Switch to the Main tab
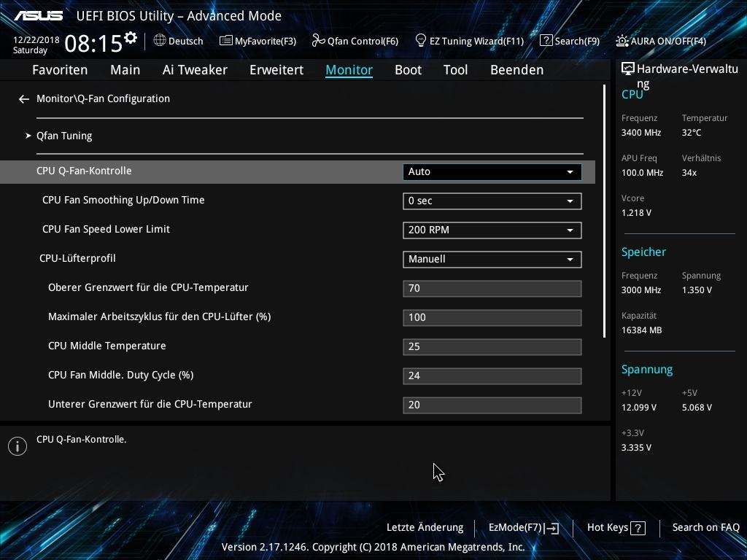This screenshot has width=747, height=560. coord(125,70)
